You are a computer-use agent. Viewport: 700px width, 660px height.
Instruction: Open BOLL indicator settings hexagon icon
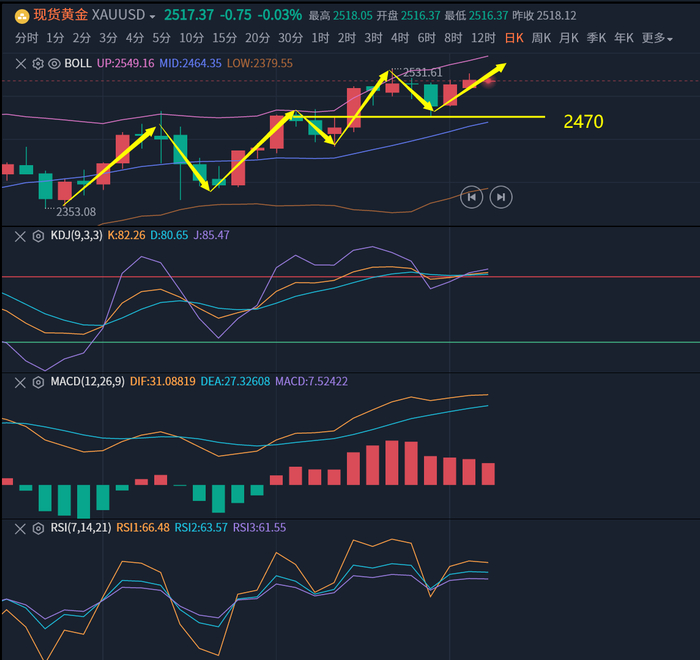point(38,62)
